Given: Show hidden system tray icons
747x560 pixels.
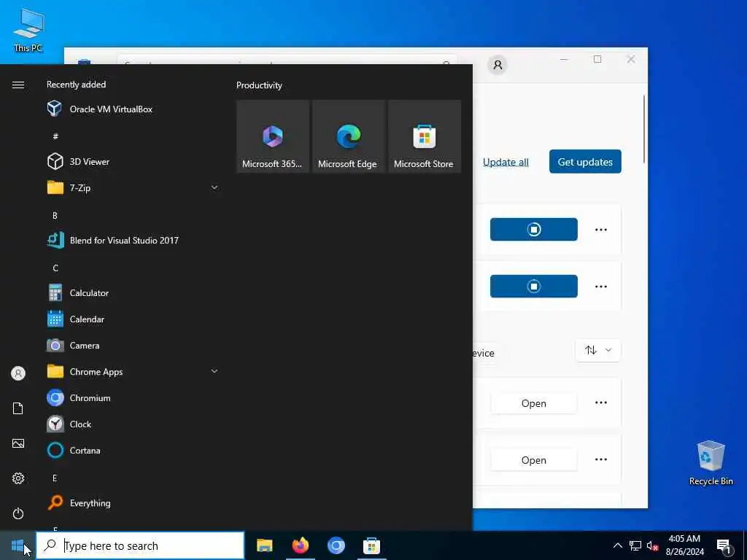Looking at the screenshot, I should click(617, 545).
